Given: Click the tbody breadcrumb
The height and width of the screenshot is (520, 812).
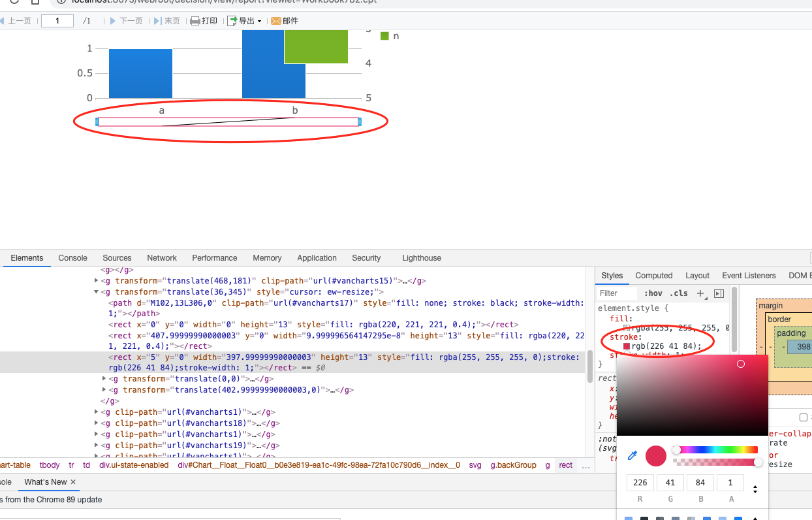Looking at the screenshot, I should pyautogui.click(x=50, y=465).
